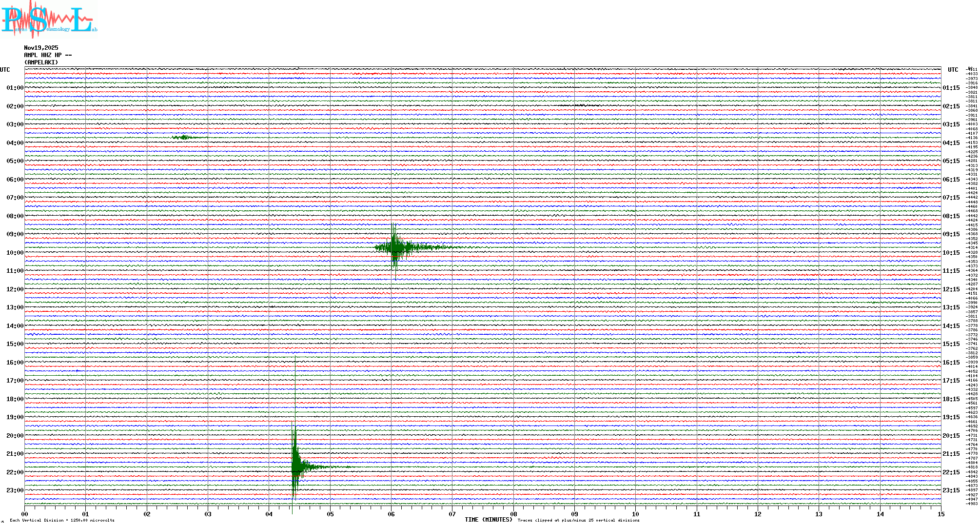This screenshot has width=980, height=527.
Task: Click the 04:00 hour label on left axis
Action: (15, 143)
